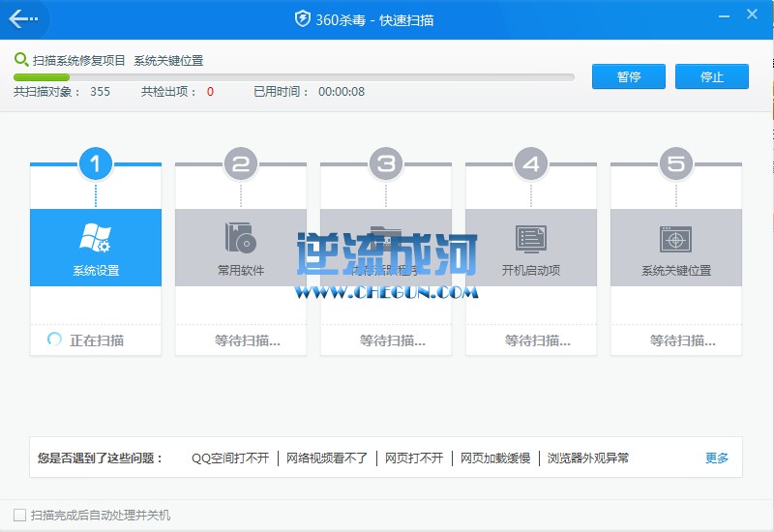Viewport: 774px width, 532px height.
Task: Click the 常用软件 label
Action: tap(241, 271)
